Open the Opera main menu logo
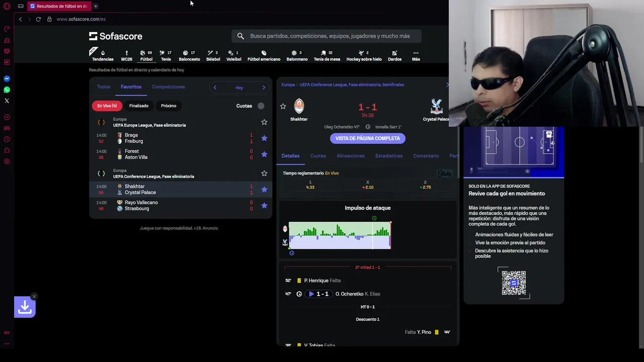 (7, 6)
